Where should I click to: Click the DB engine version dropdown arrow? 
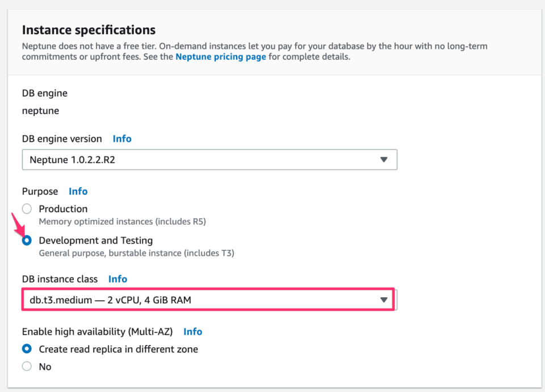[384, 160]
